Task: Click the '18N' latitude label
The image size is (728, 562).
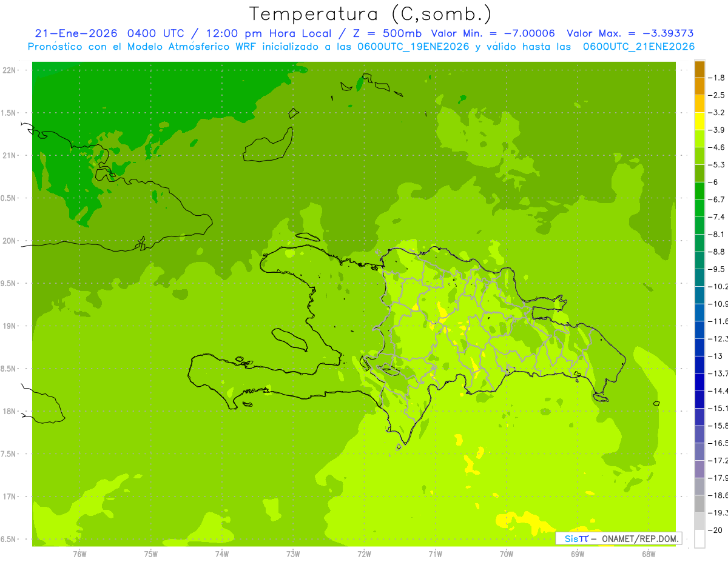Action: (x=9, y=411)
